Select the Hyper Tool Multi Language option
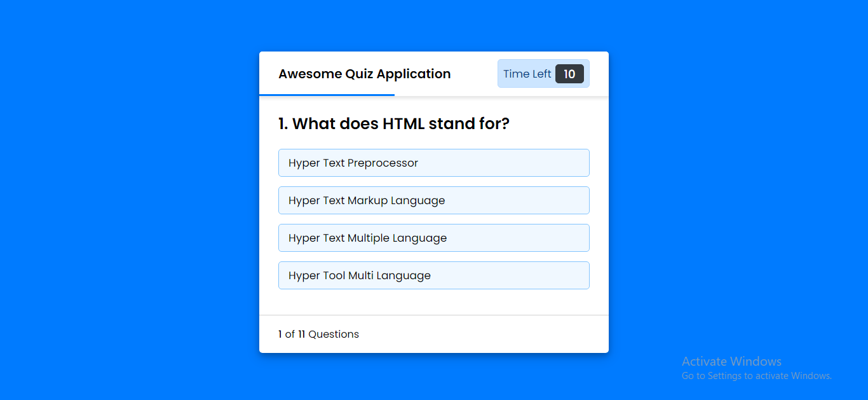 433,275
